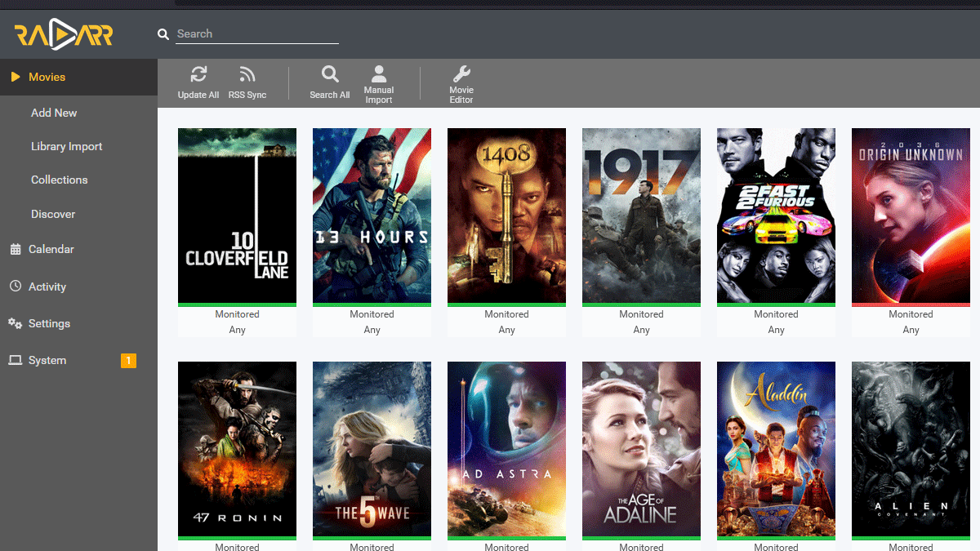
Task: Open 2 Fast 2 Furious poster
Action: [x=776, y=216]
